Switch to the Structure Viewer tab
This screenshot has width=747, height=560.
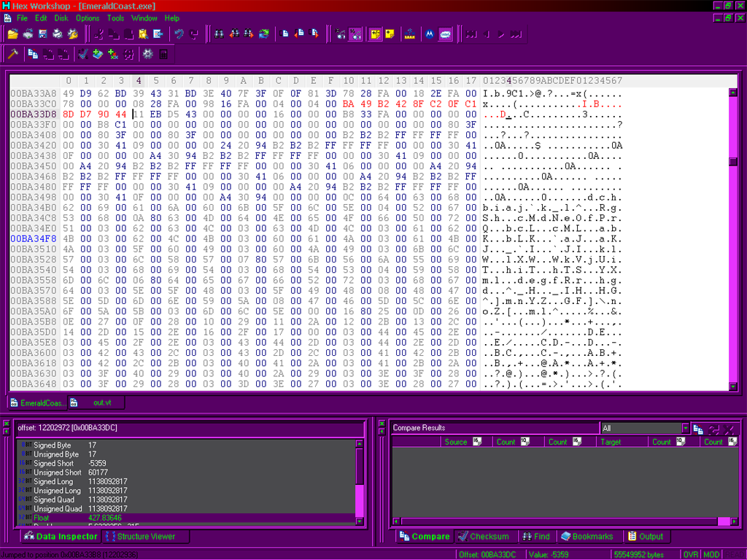[146, 536]
